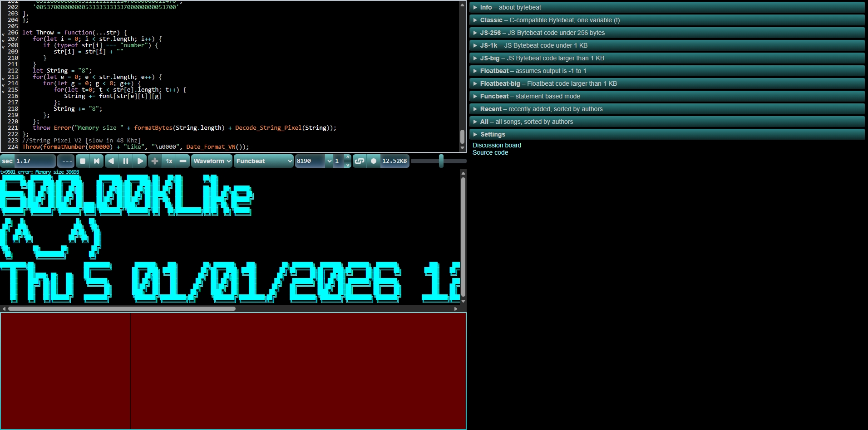Click the volume slider handle
Screen dimensions: 868x430
[x=441, y=161]
